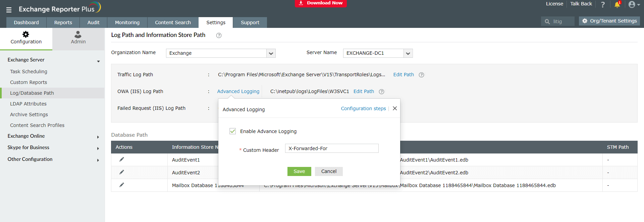
Task: Select Log/Database Path sidebar item
Action: pyautogui.click(x=53, y=93)
